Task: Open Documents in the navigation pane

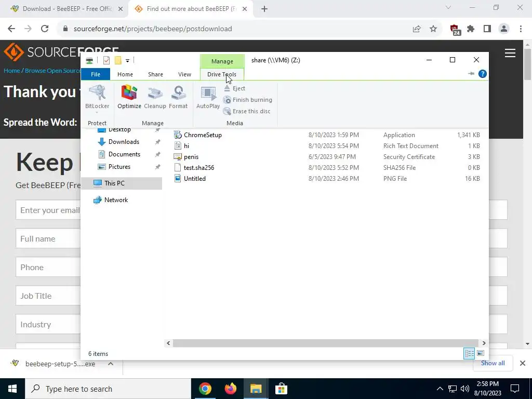Action: [x=124, y=154]
